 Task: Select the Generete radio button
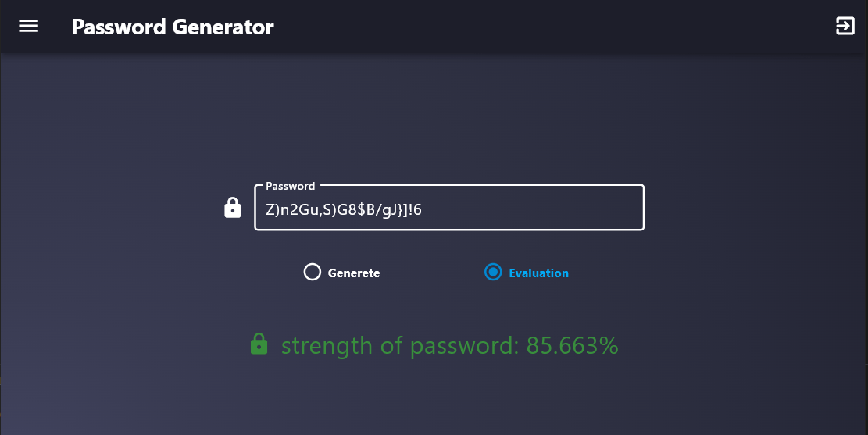313,273
